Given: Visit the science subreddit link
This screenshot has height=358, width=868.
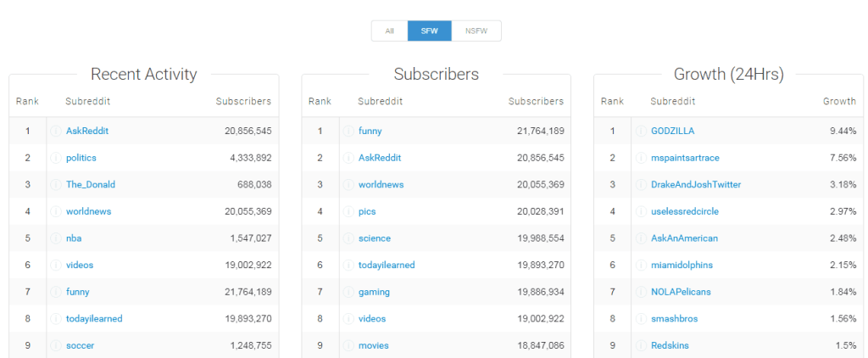Looking at the screenshot, I should click(375, 238).
